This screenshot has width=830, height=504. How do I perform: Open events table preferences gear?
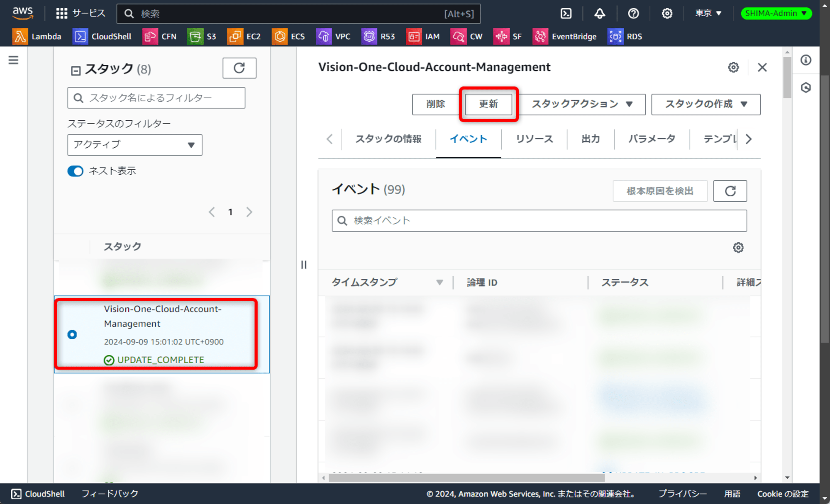(x=738, y=248)
